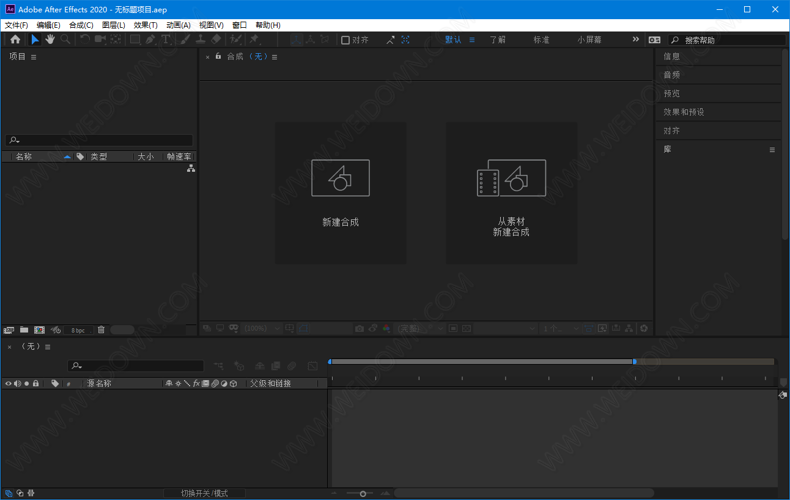Open the 项目 panel menu

pyautogui.click(x=34, y=57)
